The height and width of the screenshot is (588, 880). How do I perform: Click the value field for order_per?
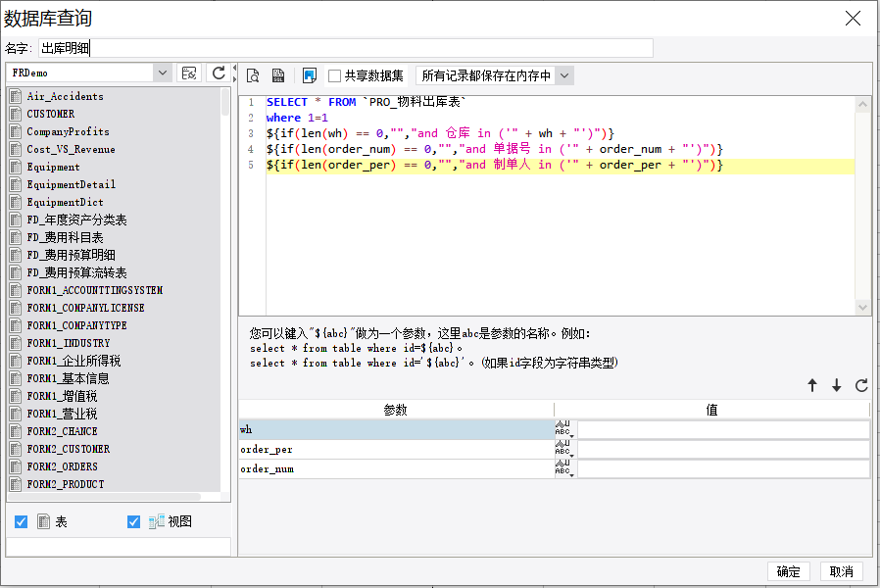(723, 450)
